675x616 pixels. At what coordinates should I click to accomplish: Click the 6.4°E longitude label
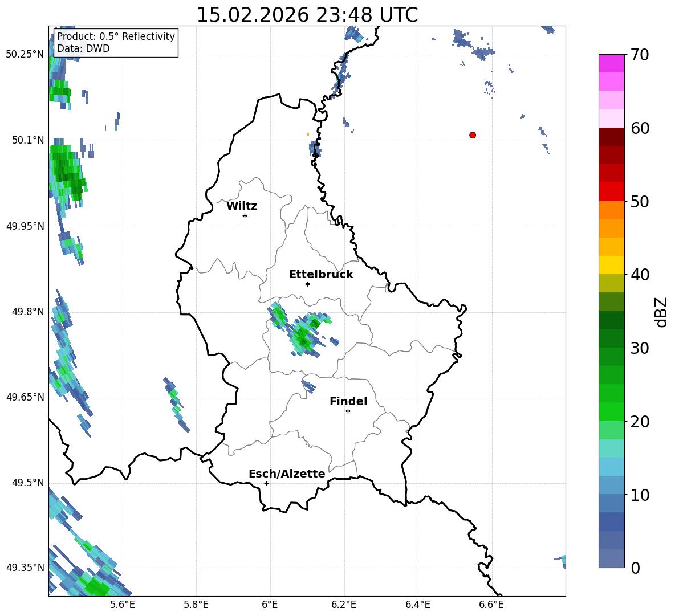coord(417,605)
